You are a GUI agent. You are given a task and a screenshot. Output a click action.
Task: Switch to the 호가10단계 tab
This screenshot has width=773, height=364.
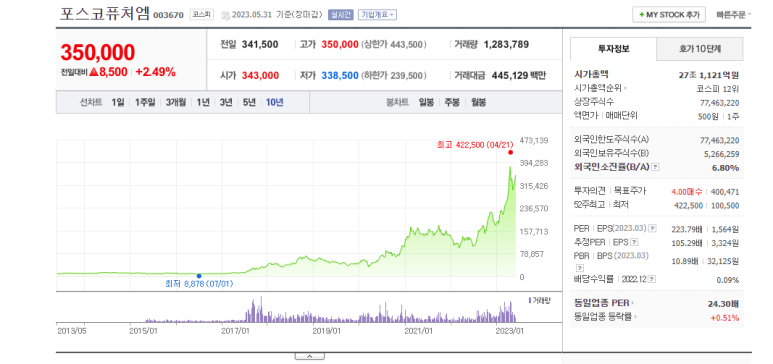click(x=700, y=49)
